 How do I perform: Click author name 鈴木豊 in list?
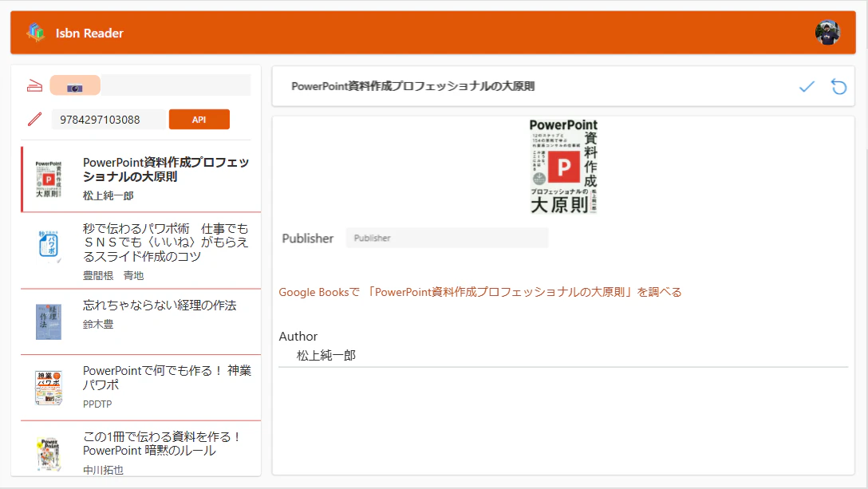(x=98, y=324)
